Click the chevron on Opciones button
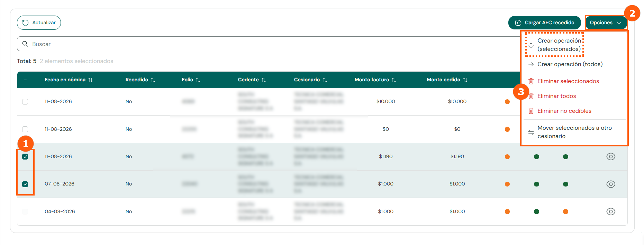644x245 pixels. click(x=619, y=23)
